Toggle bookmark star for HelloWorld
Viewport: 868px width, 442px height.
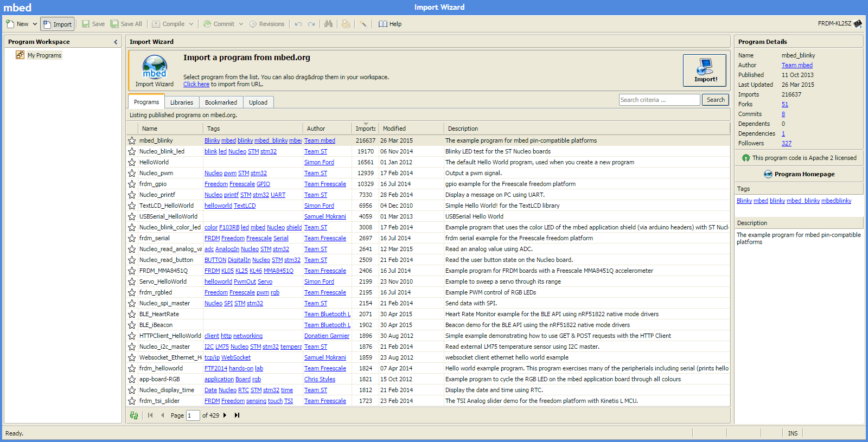click(132, 162)
